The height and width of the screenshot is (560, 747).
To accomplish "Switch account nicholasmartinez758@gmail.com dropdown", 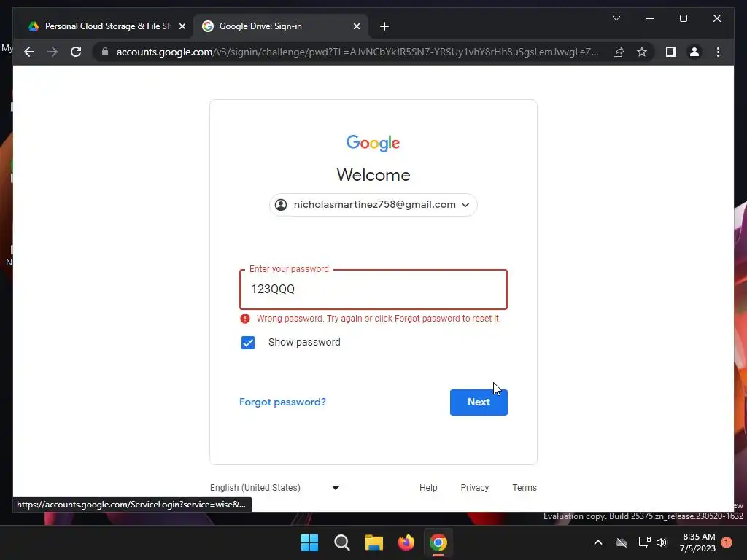I will [x=373, y=205].
